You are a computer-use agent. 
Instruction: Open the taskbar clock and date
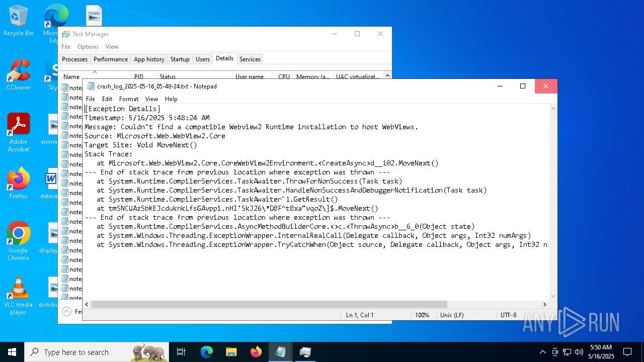coord(601,352)
